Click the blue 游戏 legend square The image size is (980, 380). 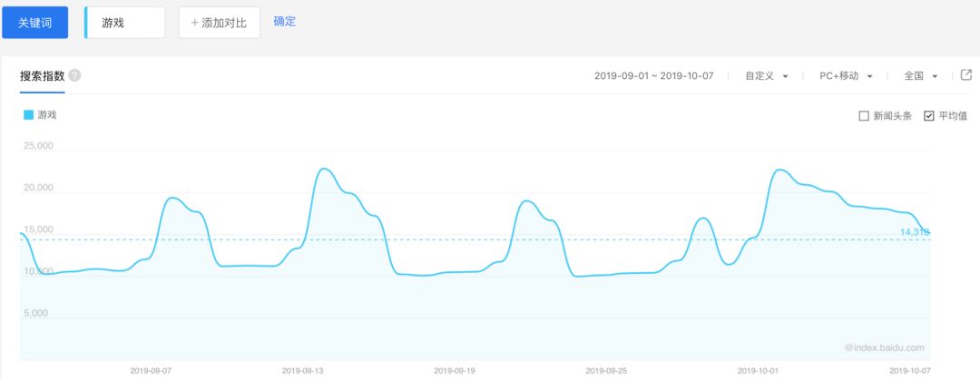[x=28, y=115]
